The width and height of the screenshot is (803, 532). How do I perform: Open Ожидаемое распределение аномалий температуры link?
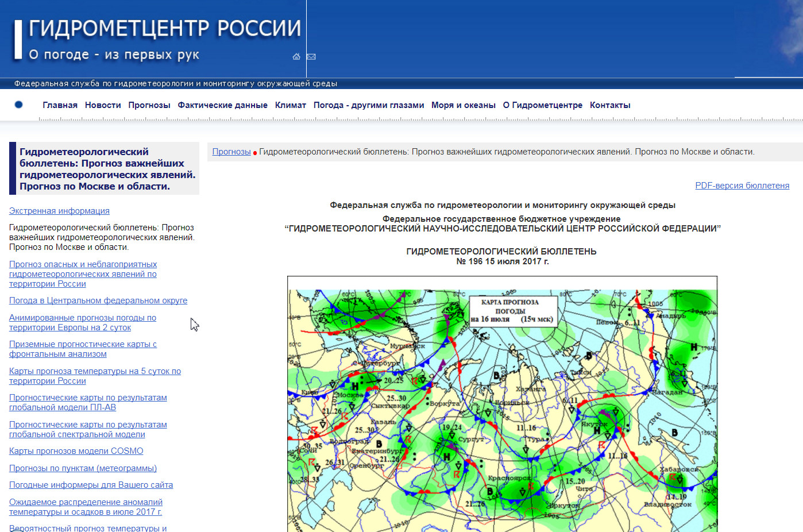(86, 507)
